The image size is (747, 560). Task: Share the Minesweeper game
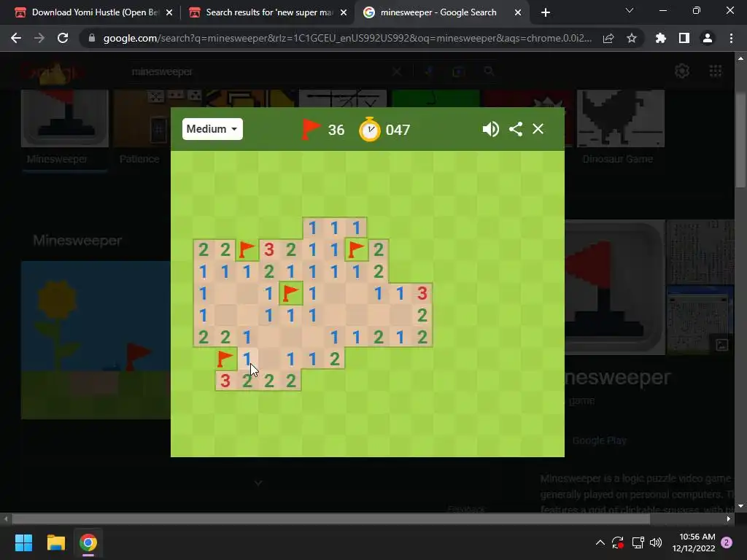coord(516,129)
